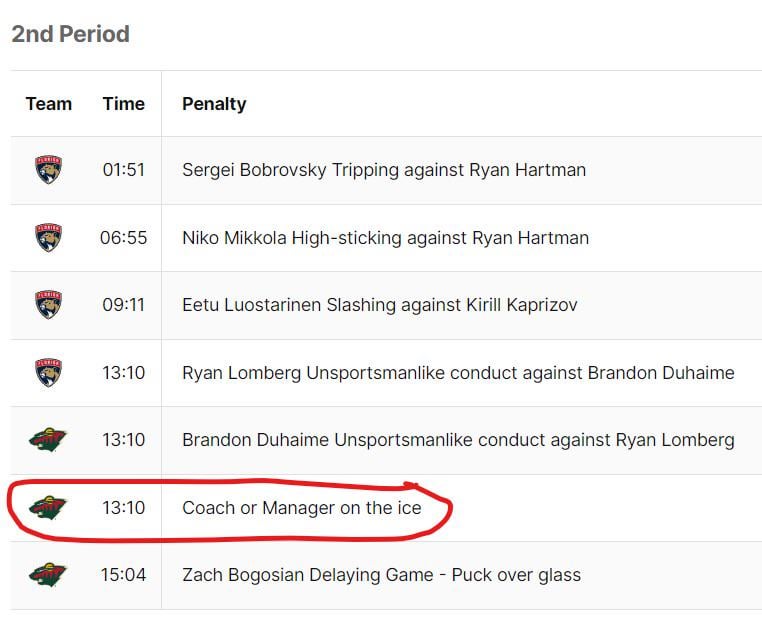Click the Wild logo in Brandon Duhaime's penalty row
The height and width of the screenshot is (625, 762).
(x=48, y=440)
